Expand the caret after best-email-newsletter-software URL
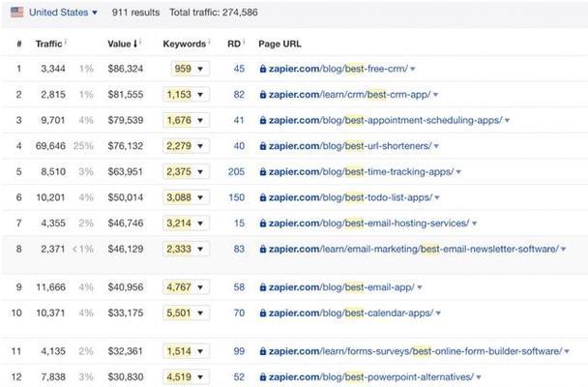Viewport: 588px width, 387px height. pyautogui.click(x=563, y=250)
